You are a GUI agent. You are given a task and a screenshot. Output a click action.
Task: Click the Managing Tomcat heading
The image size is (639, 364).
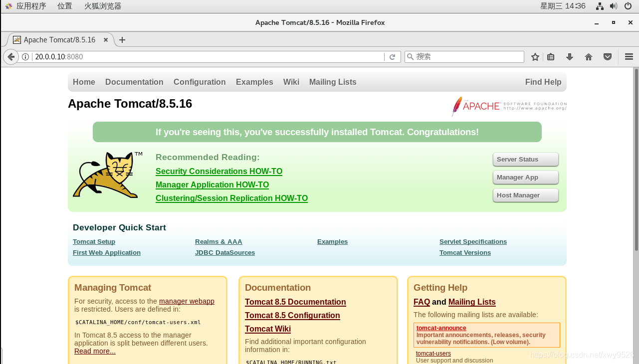pos(113,288)
